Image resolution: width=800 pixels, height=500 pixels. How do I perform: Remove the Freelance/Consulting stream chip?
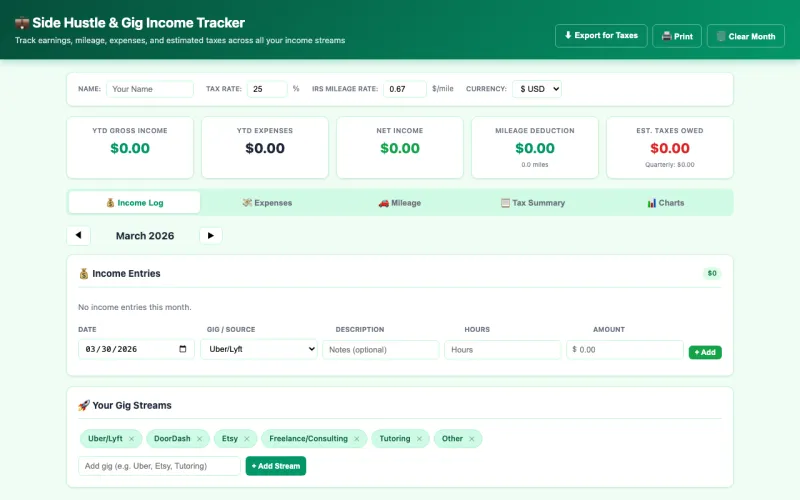[357, 439]
